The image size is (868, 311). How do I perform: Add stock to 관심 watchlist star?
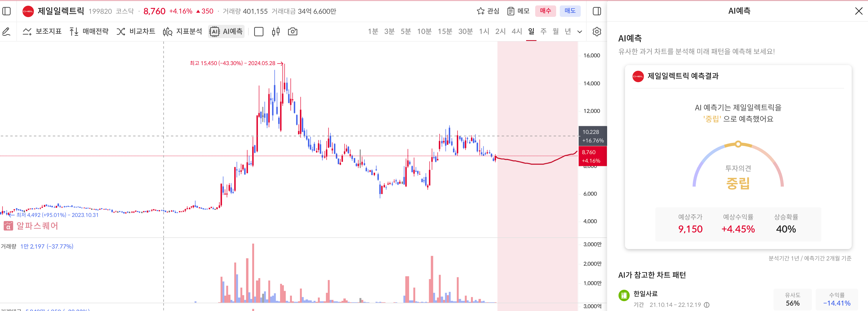click(488, 11)
